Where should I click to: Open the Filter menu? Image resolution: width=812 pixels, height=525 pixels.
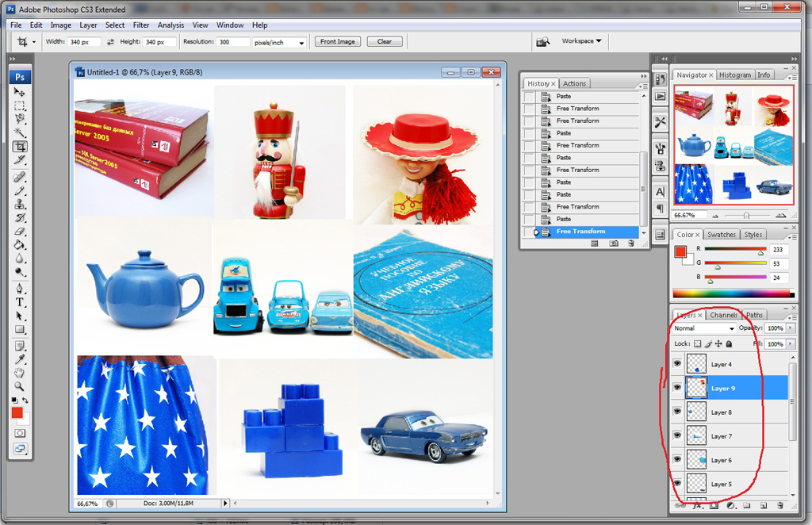[141, 25]
